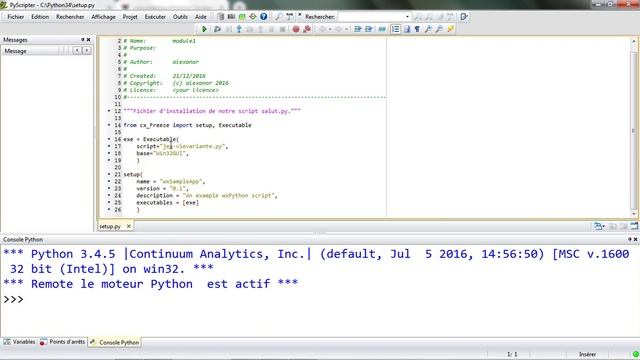Click the code explorer icon in toolbar
This screenshot has height=360, width=640.
point(231,17)
